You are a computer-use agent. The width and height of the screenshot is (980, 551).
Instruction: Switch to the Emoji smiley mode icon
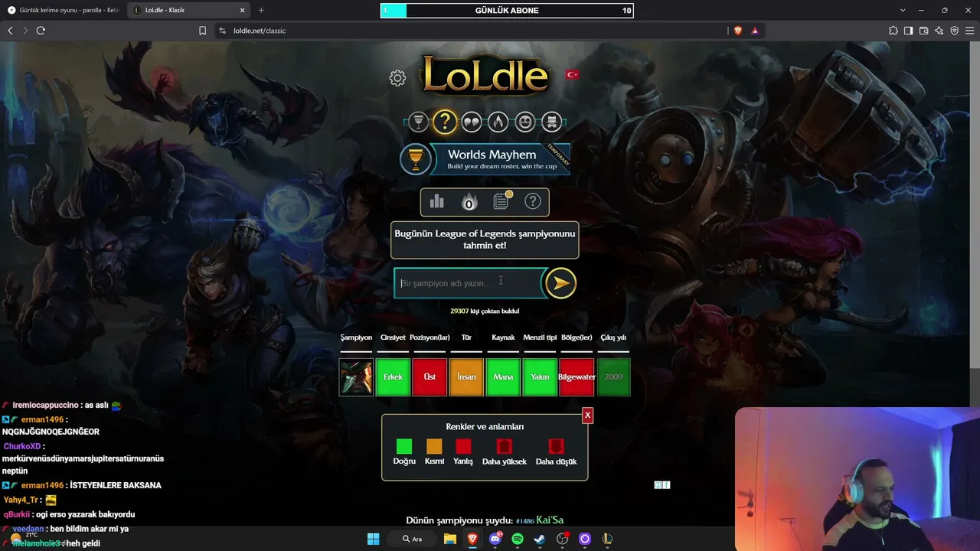pyautogui.click(x=525, y=121)
